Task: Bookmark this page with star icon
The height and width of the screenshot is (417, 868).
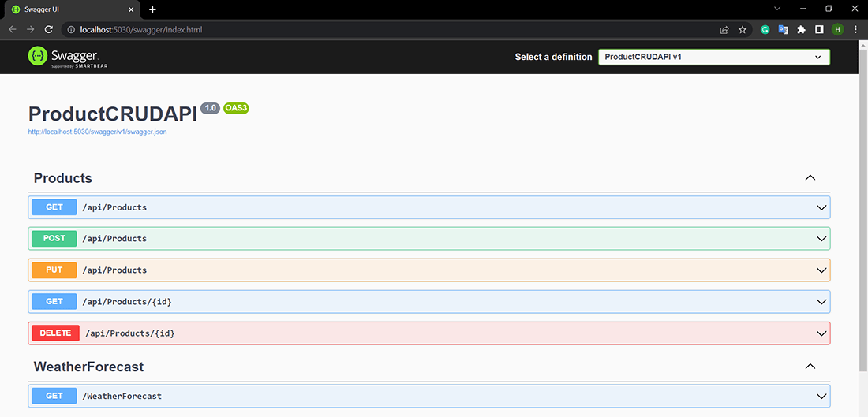Action: click(743, 30)
